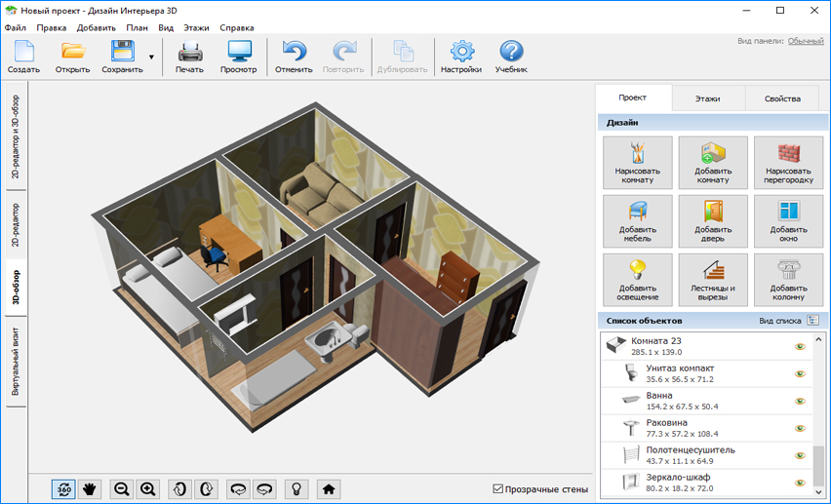The height and width of the screenshot is (504, 831).
Task: Toggle visibility of Полотенцесушитель
Action: click(800, 456)
